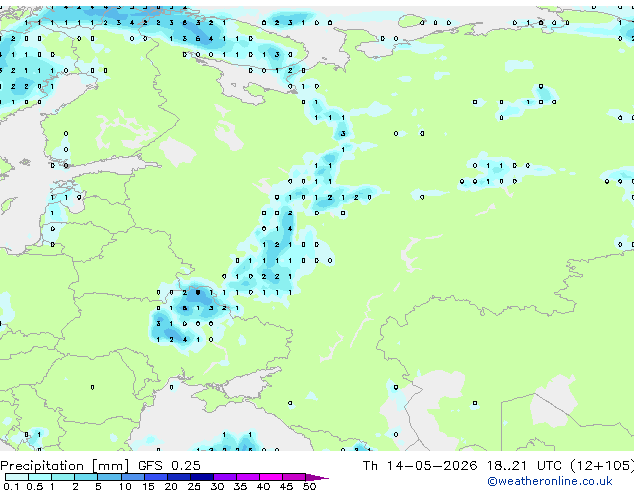The image size is (634, 490).
Task: Pick legend swatch between 30 and 35
Action: (x=224, y=477)
